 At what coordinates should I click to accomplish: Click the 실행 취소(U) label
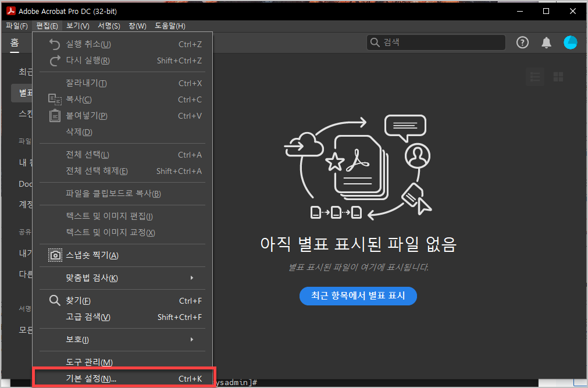(x=88, y=44)
